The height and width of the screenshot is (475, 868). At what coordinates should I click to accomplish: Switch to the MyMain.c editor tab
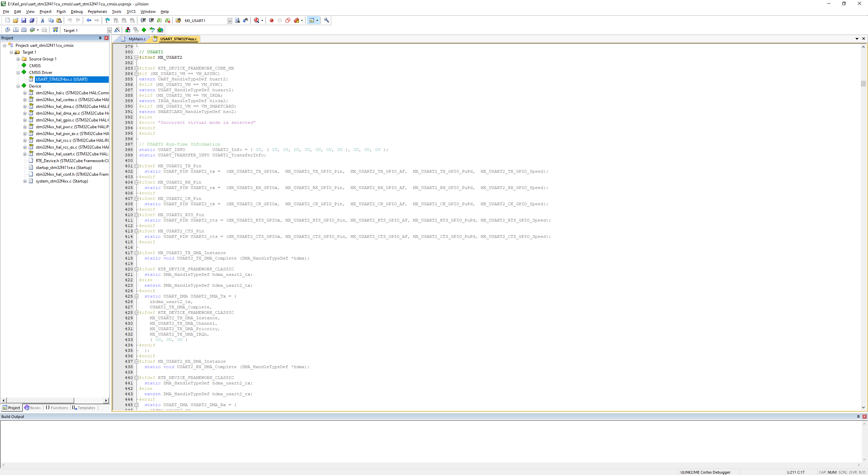(137, 39)
